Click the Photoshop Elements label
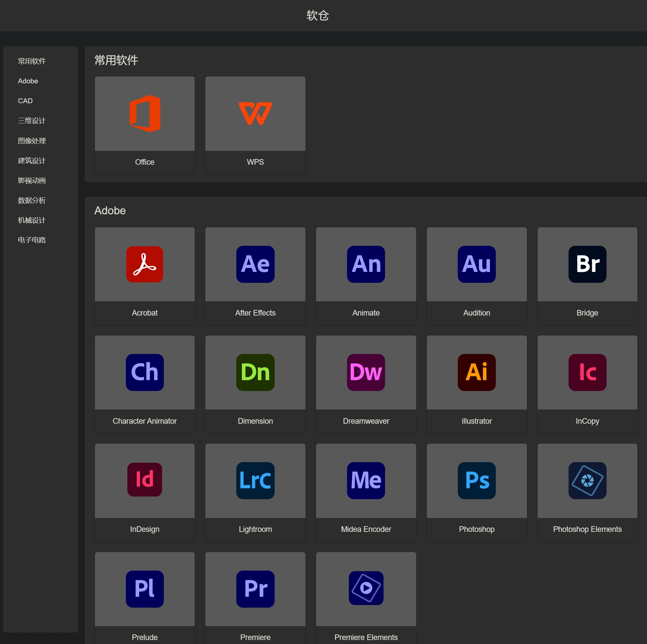647x644 pixels. pyautogui.click(x=587, y=529)
